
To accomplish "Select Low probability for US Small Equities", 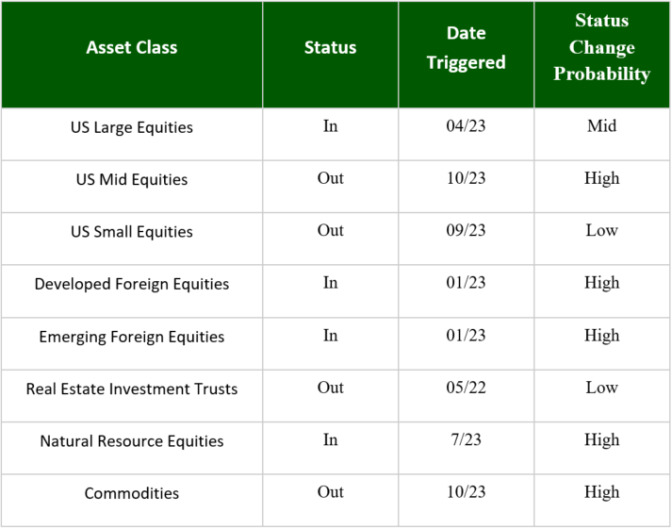I will click(x=602, y=230).
